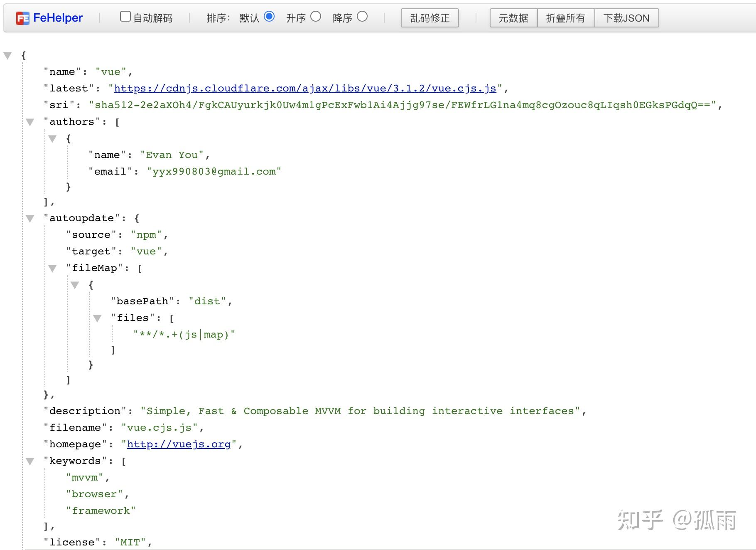The width and height of the screenshot is (756, 550).
Task: Click the "latest" key
Action: click(69, 88)
